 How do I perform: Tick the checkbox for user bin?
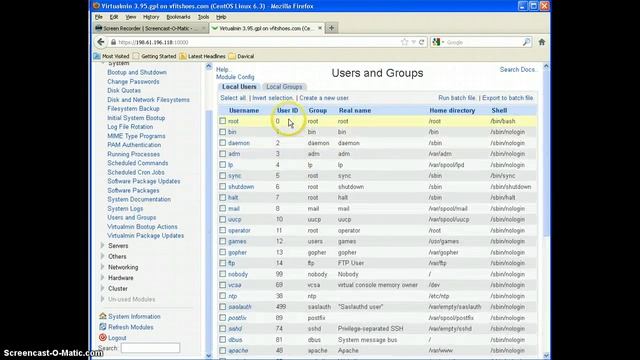(222, 132)
